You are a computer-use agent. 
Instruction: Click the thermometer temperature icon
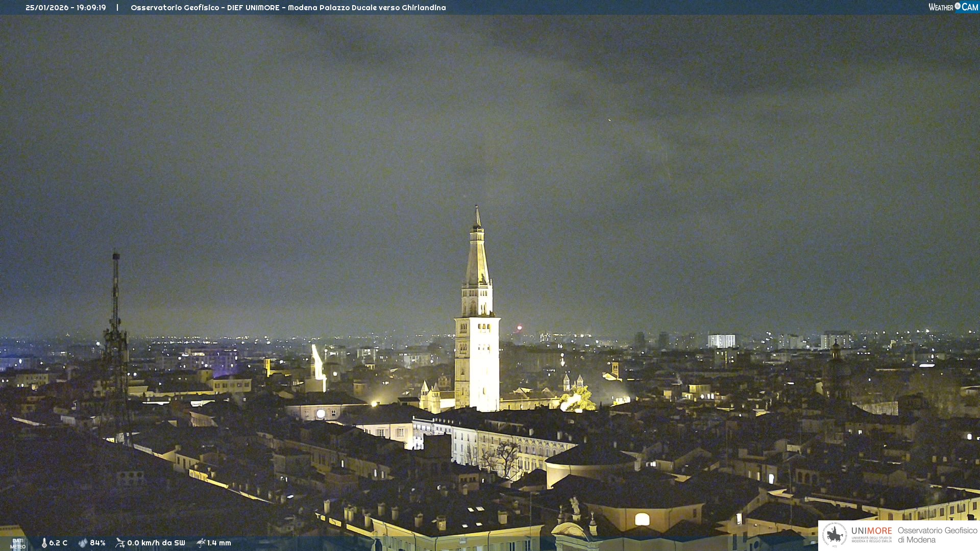click(x=44, y=543)
